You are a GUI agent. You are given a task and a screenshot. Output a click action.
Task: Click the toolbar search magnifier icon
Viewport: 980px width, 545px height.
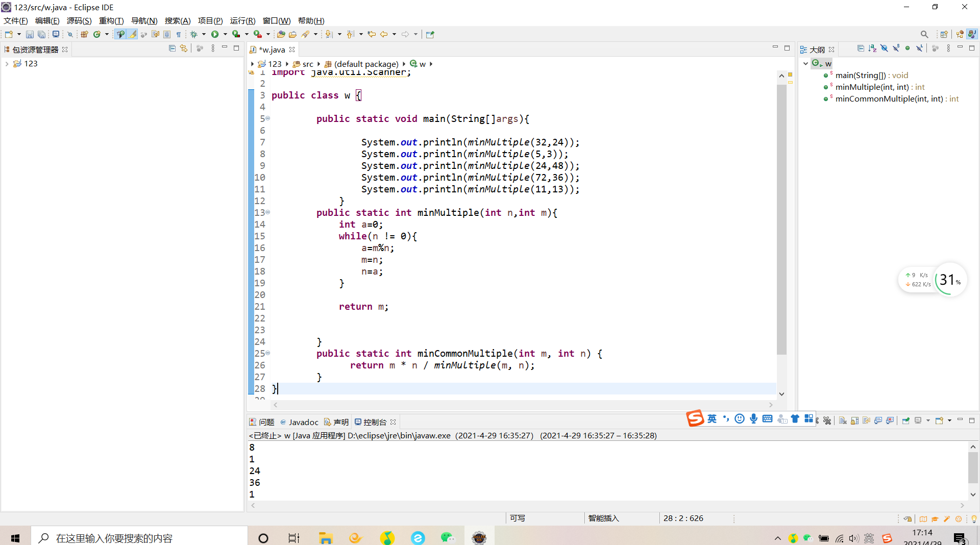point(924,34)
